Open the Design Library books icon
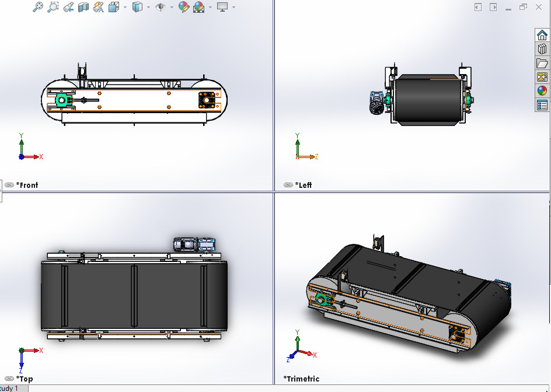The width and height of the screenshot is (551, 392). [x=542, y=49]
